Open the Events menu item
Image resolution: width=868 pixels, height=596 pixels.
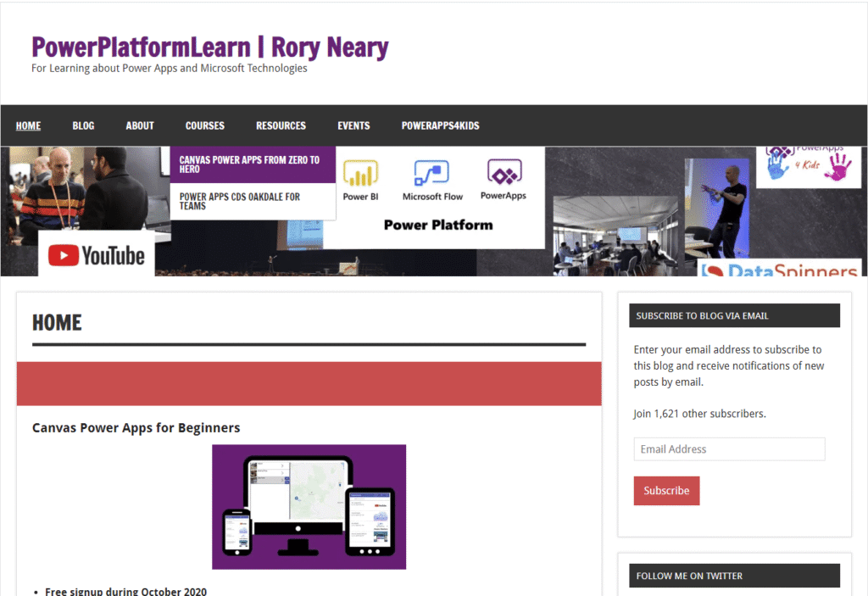pos(353,125)
